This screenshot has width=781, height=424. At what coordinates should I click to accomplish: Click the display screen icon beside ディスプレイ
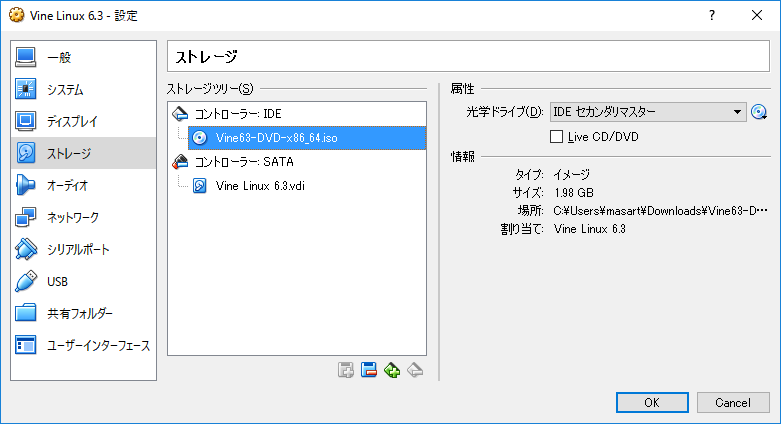coord(25,121)
